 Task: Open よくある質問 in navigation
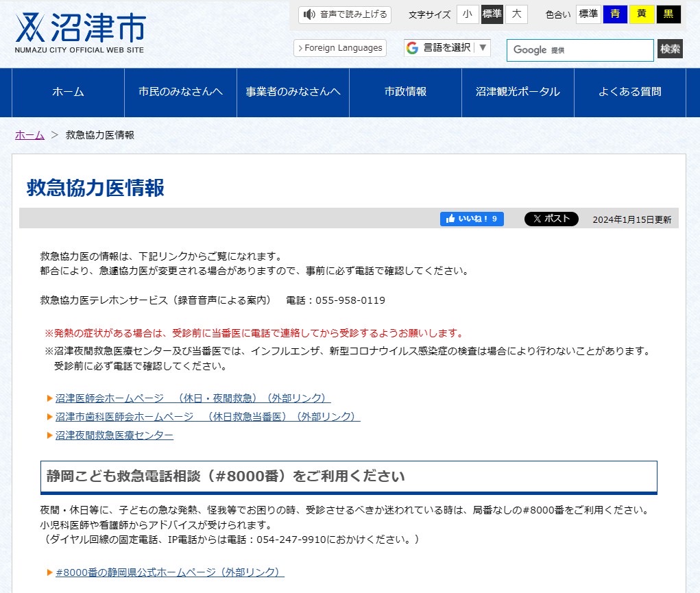[630, 93]
